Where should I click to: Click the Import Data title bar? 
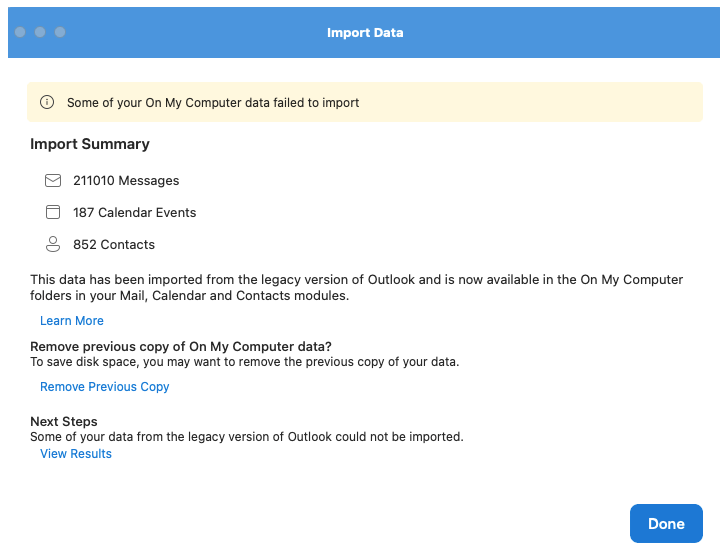pyautogui.click(x=365, y=33)
